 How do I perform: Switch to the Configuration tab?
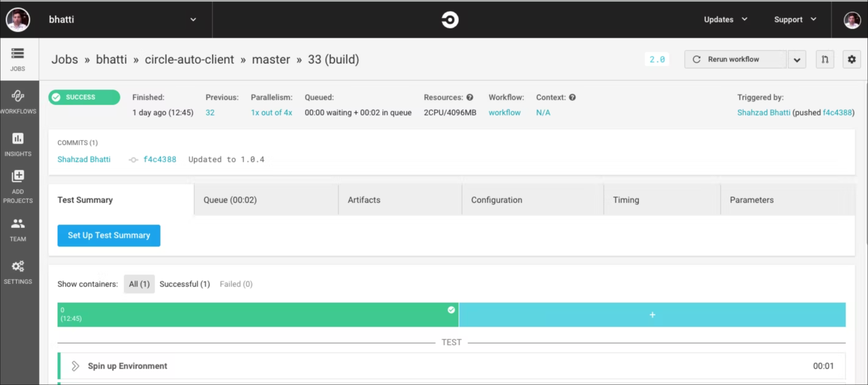pyautogui.click(x=533, y=200)
